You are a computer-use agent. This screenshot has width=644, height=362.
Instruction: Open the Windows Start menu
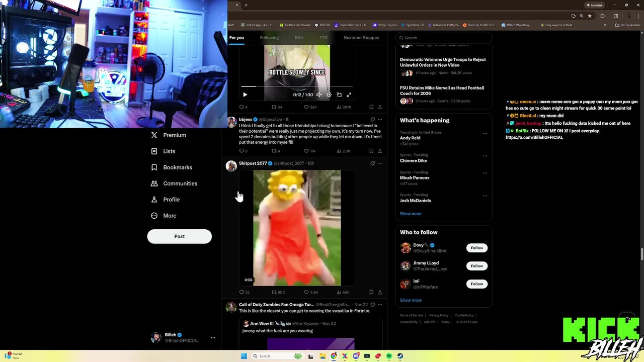click(244, 356)
